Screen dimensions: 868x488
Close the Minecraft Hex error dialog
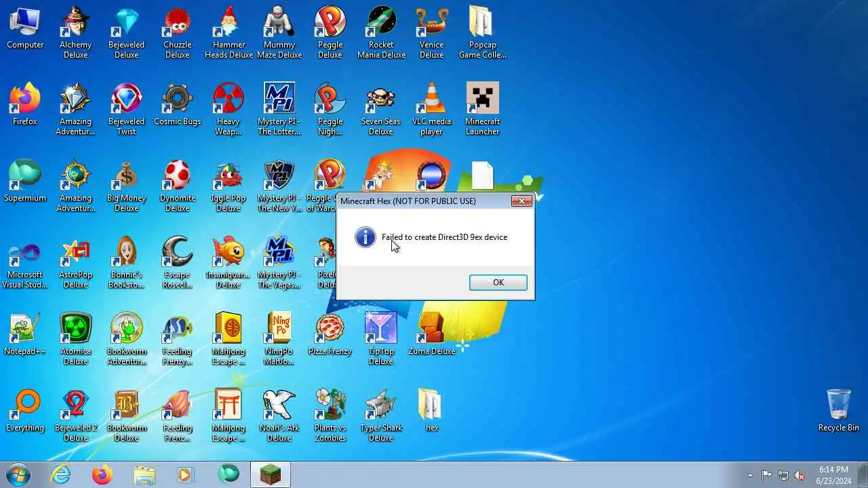coord(521,201)
